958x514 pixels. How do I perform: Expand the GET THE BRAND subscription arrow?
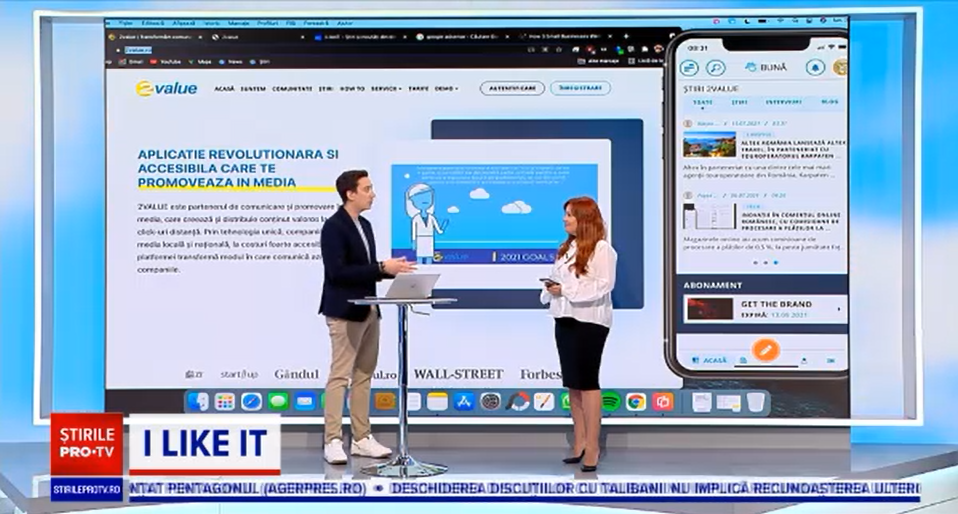click(x=838, y=309)
